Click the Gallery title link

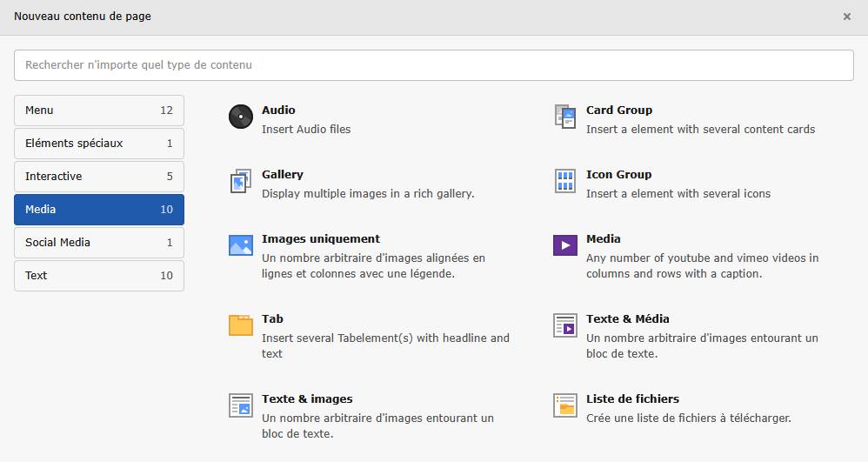283,175
